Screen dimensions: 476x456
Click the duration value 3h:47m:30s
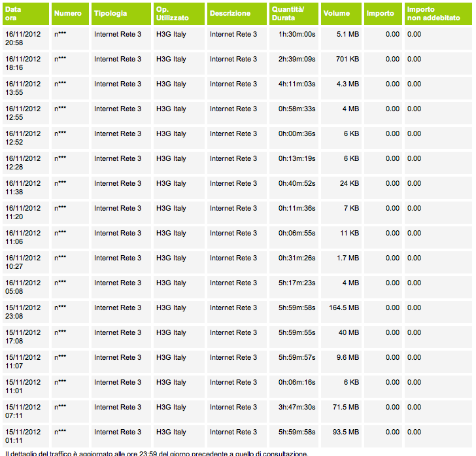(297, 408)
